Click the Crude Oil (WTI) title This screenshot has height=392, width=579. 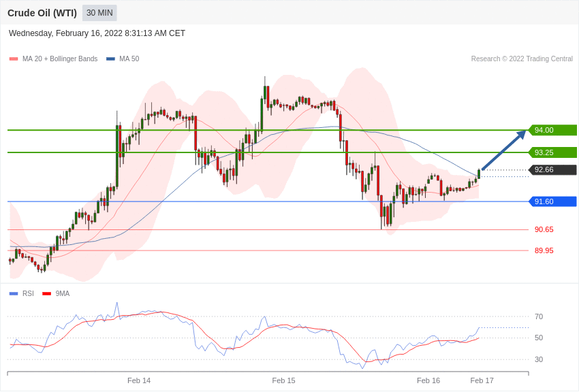42,13
